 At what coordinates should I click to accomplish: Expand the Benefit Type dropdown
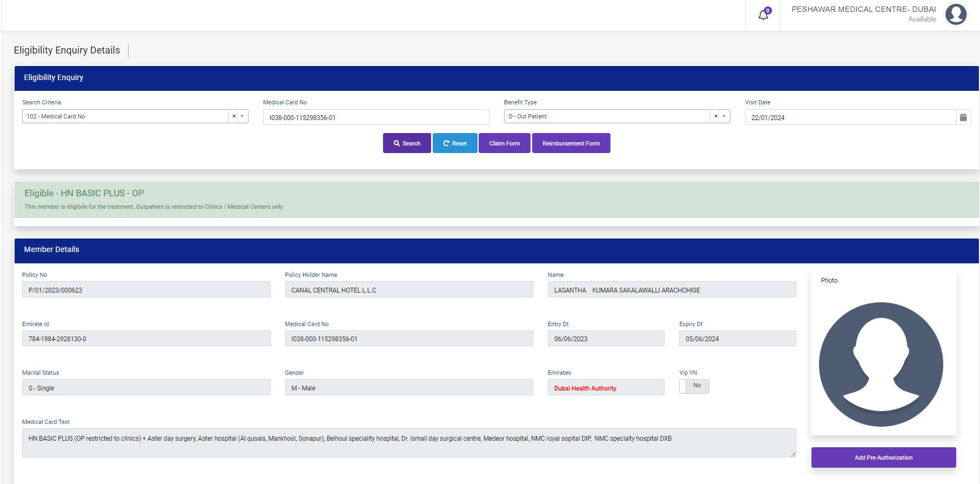[x=724, y=116]
